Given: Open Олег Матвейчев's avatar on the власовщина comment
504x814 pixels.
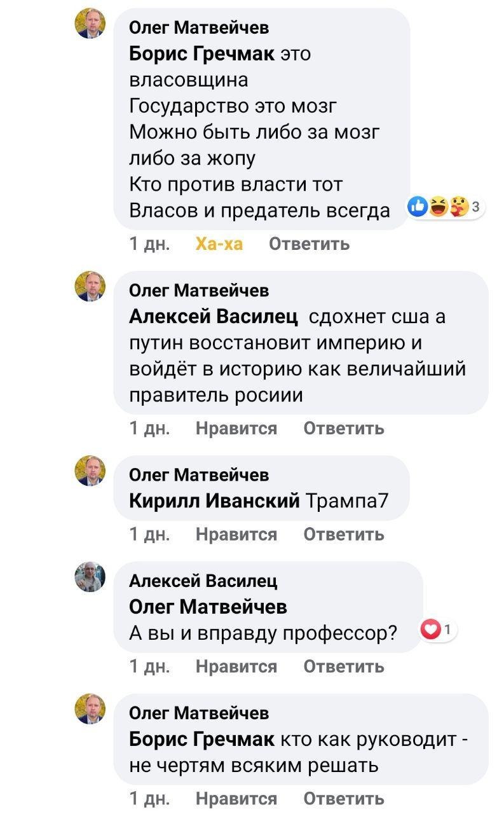Looking at the screenshot, I should pos(90,24).
